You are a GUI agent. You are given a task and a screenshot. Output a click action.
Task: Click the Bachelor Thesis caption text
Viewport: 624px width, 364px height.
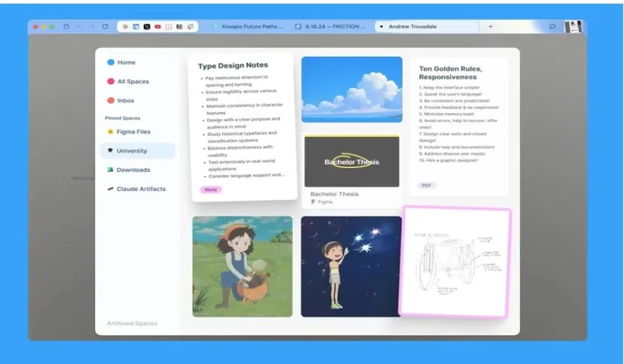point(334,194)
